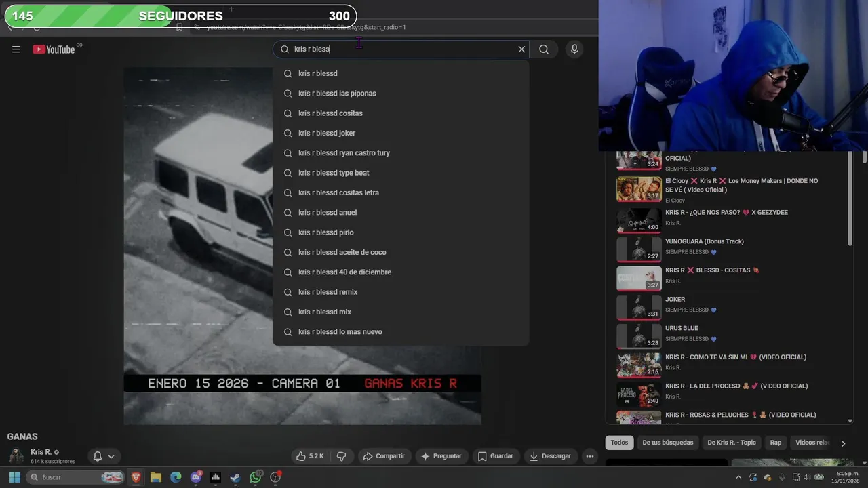This screenshot has height=488, width=868.
Task: Click the Compartir share button
Action: (384, 456)
